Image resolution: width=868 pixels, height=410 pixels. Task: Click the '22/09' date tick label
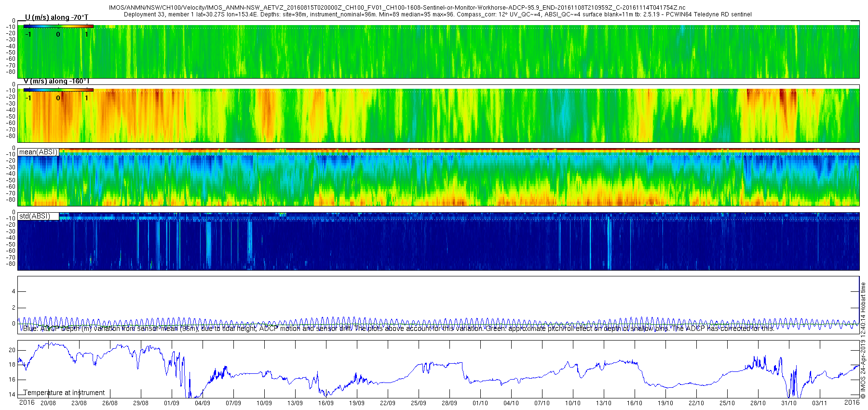pos(388,403)
